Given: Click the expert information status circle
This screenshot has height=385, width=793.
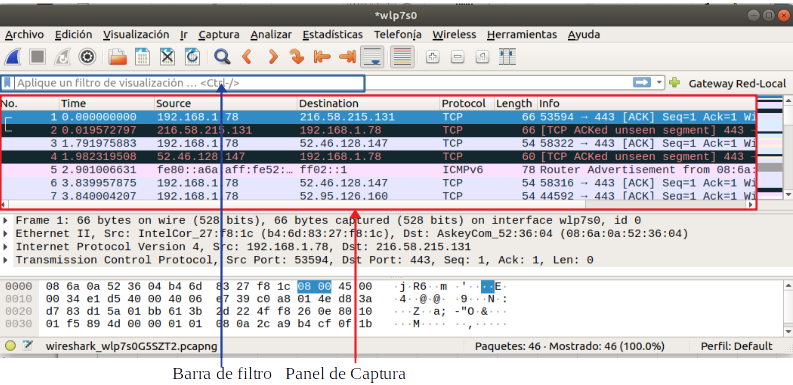Looking at the screenshot, I should click(10, 347).
